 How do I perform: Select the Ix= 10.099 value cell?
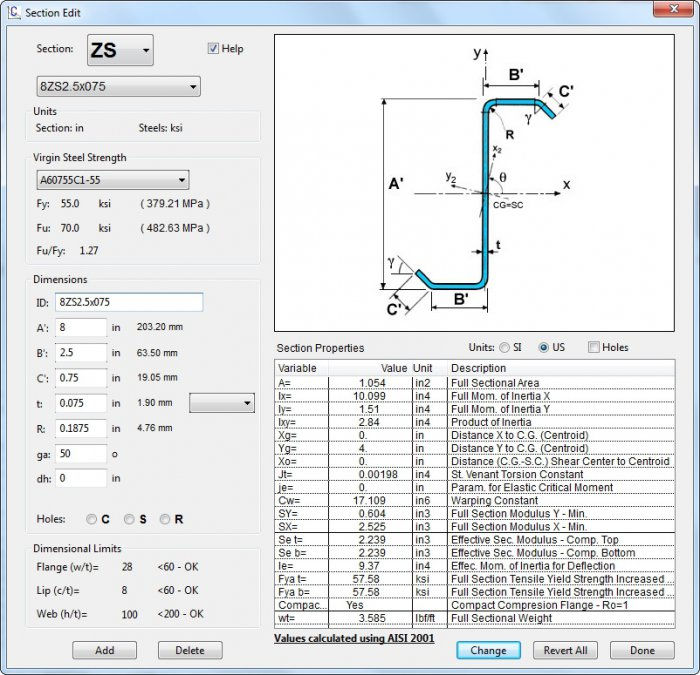pos(370,396)
